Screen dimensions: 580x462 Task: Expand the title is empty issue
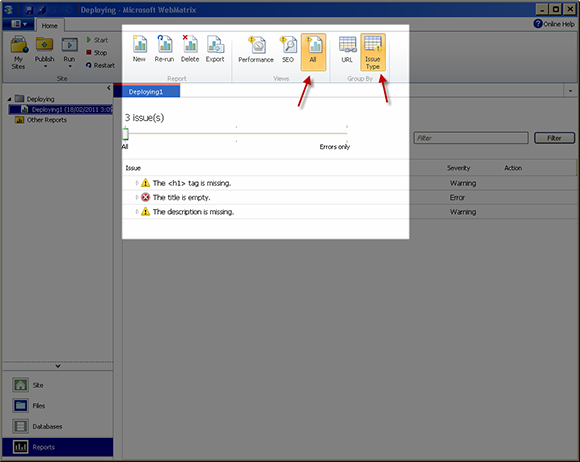click(137, 197)
